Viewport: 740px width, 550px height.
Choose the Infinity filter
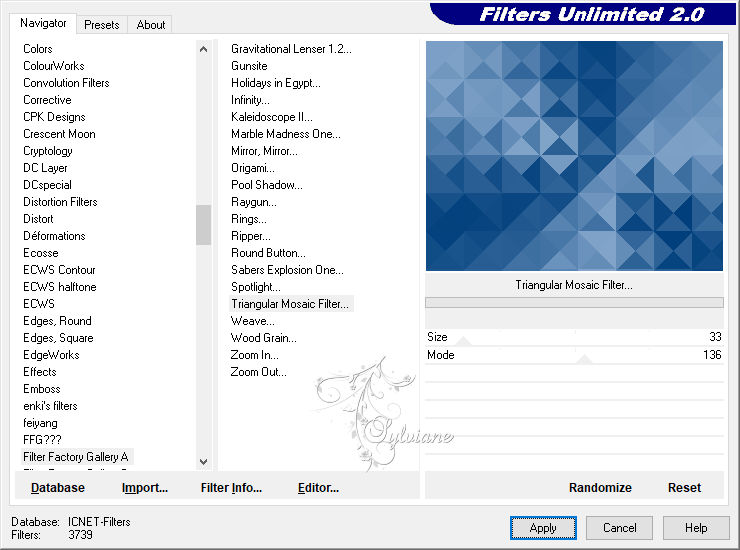[x=250, y=100]
